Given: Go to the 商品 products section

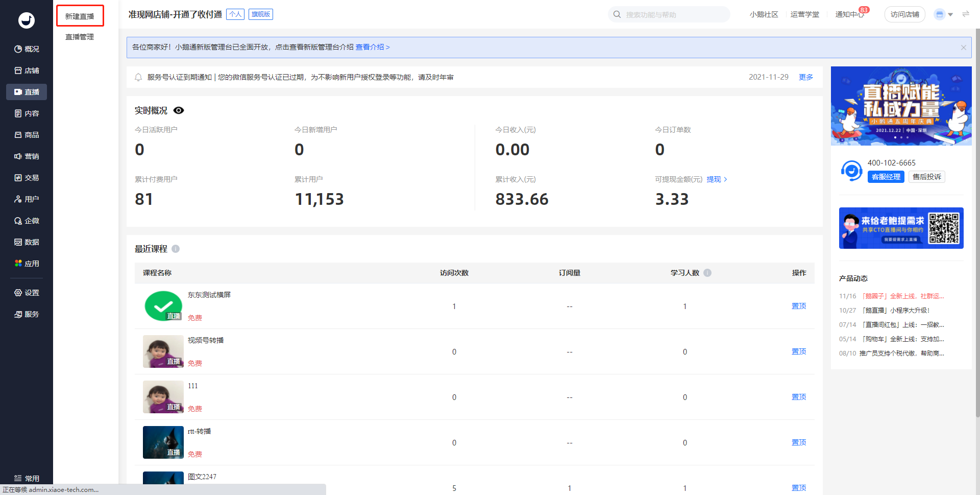Looking at the screenshot, I should (x=27, y=135).
